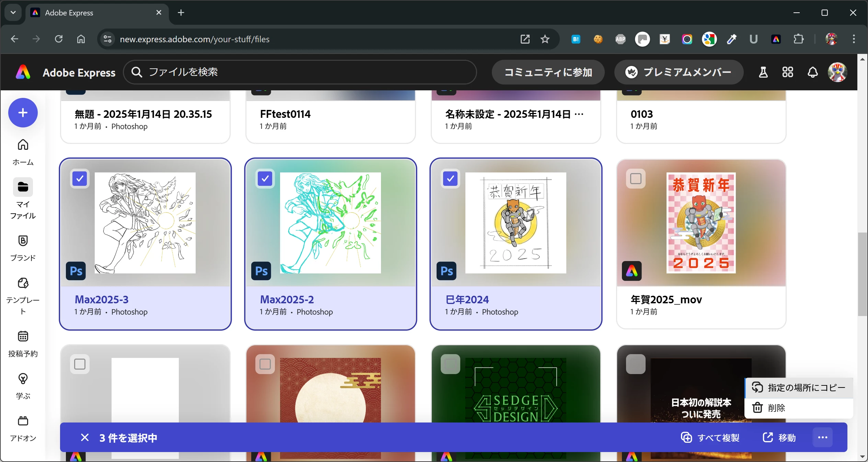This screenshot has height=462, width=868.
Task: Open the three-dot more menu in selection bar
Action: click(x=823, y=437)
